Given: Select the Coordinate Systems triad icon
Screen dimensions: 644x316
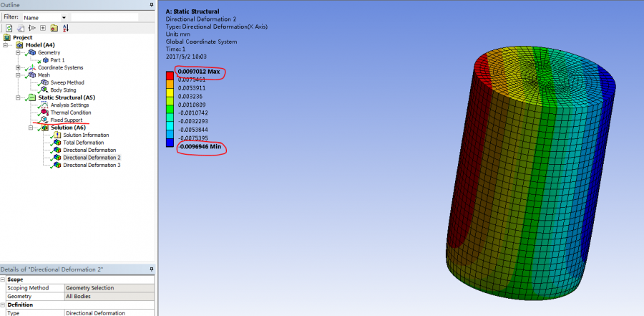Looking at the screenshot, I should click(32, 67).
